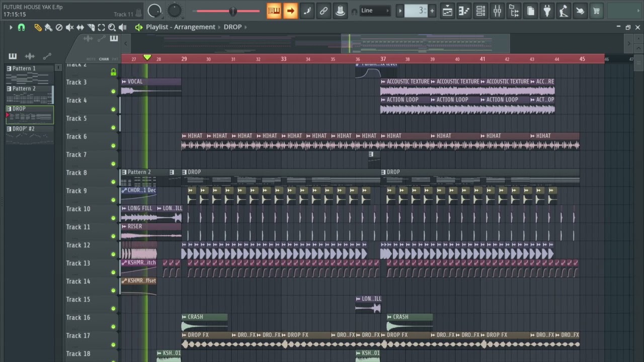Select the CHAN clip focus tab
Image resolution: width=644 pixels, height=362 pixels.
[x=104, y=59]
